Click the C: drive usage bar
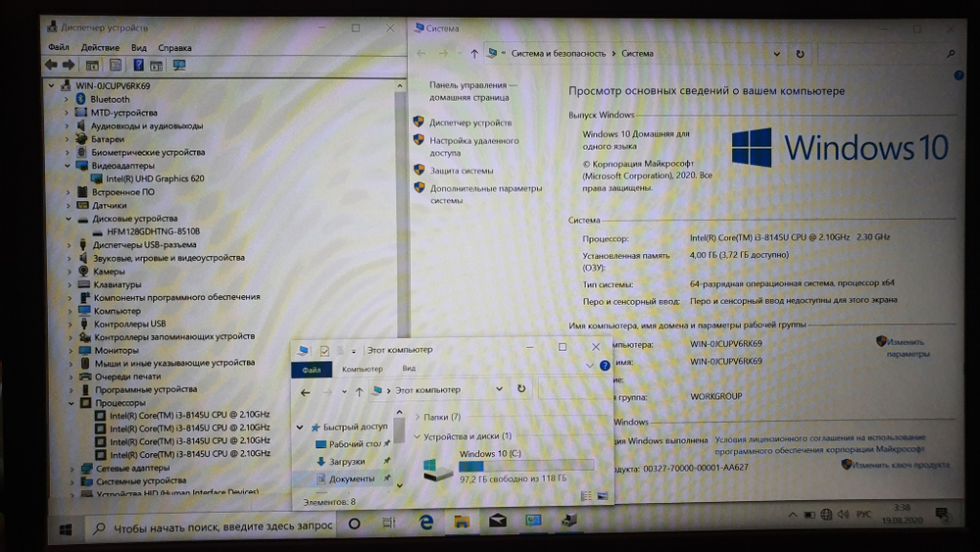This screenshot has height=552, width=980. click(525, 466)
